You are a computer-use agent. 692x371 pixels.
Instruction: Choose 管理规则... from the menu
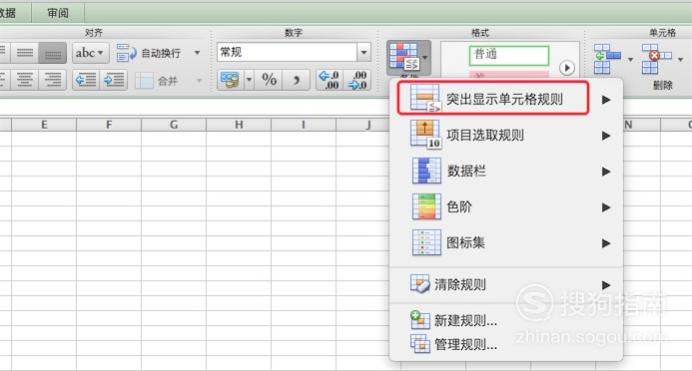tap(465, 344)
